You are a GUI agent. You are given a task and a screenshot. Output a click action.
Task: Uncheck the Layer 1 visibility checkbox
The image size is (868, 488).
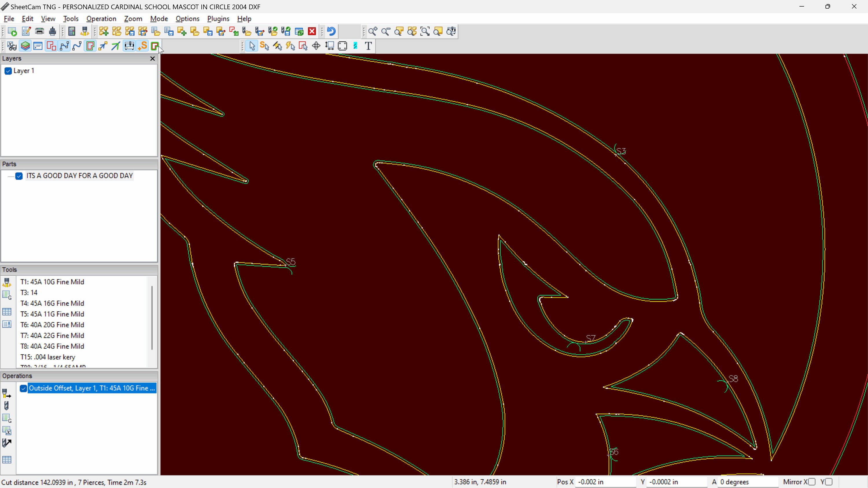(8, 71)
